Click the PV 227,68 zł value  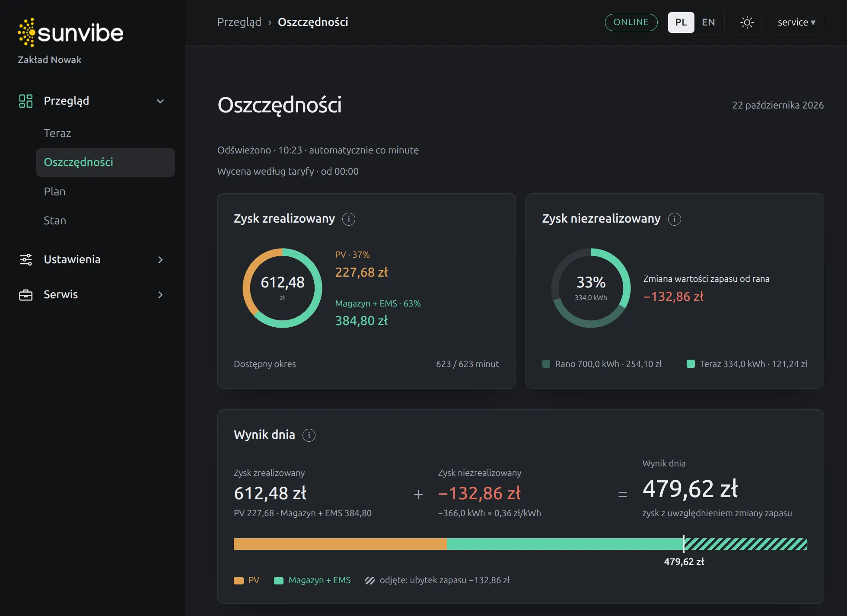pos(362,272)
